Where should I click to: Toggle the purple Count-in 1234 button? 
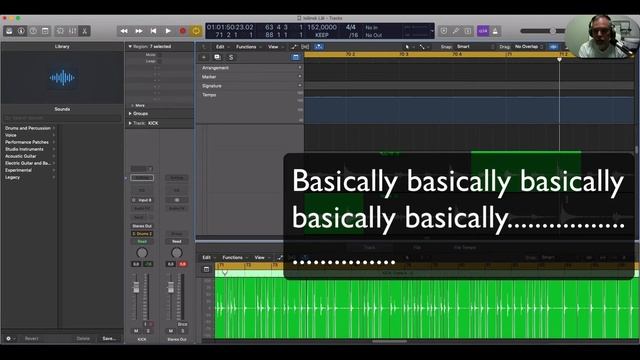483,31
